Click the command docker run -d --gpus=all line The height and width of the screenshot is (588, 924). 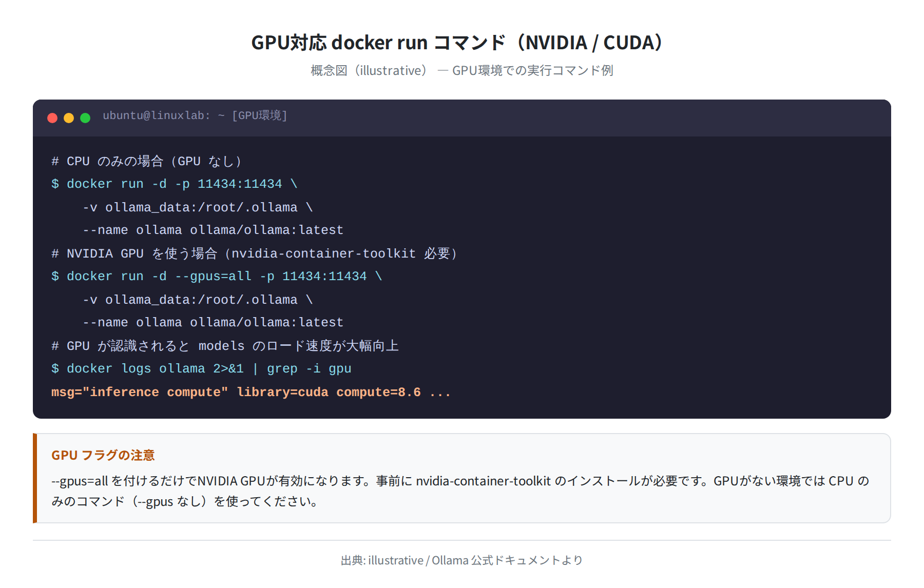(x=217, y=276)
